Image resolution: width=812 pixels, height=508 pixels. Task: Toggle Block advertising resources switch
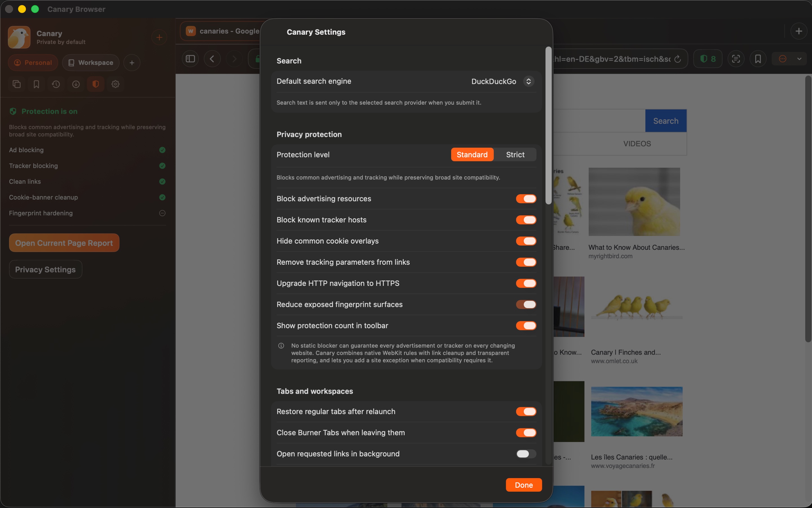click(x=526, y=199)
